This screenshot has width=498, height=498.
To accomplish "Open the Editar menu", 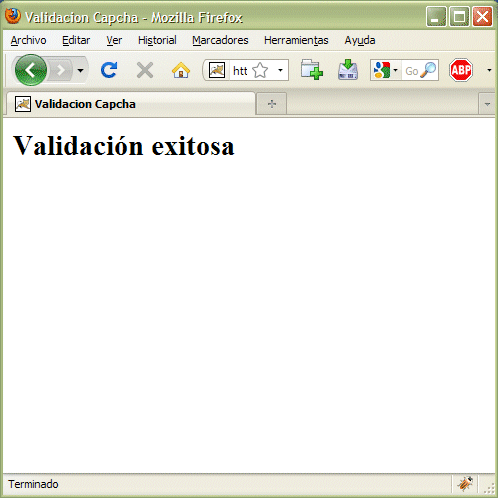I will coord(76,40).
